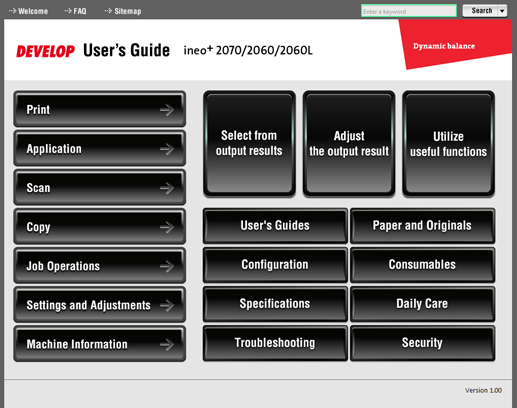Expand the Search dropdown arrow
517x408 pixels.
click(502, 11)
